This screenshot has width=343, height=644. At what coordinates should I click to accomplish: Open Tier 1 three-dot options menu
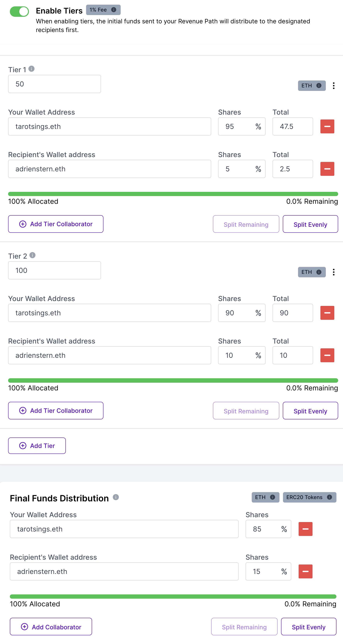coord(334,86)
